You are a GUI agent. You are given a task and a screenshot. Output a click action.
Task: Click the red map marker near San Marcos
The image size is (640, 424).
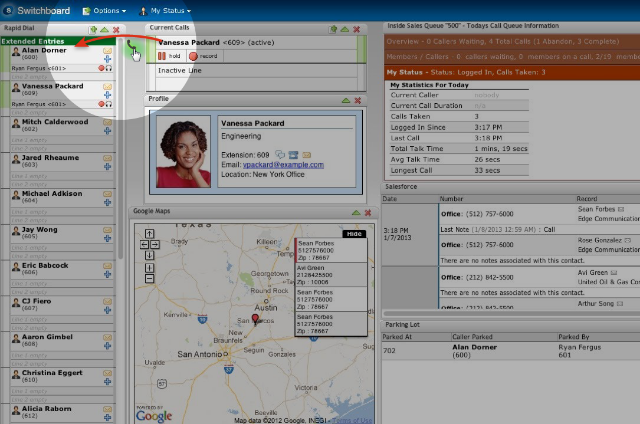(x=256, y=319)
